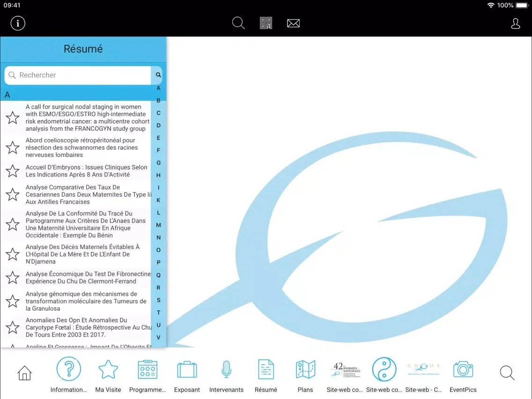Viewport: 532px width, 399px height.
Task: Open the QR code scanner icon
Action: click(266, 23)
